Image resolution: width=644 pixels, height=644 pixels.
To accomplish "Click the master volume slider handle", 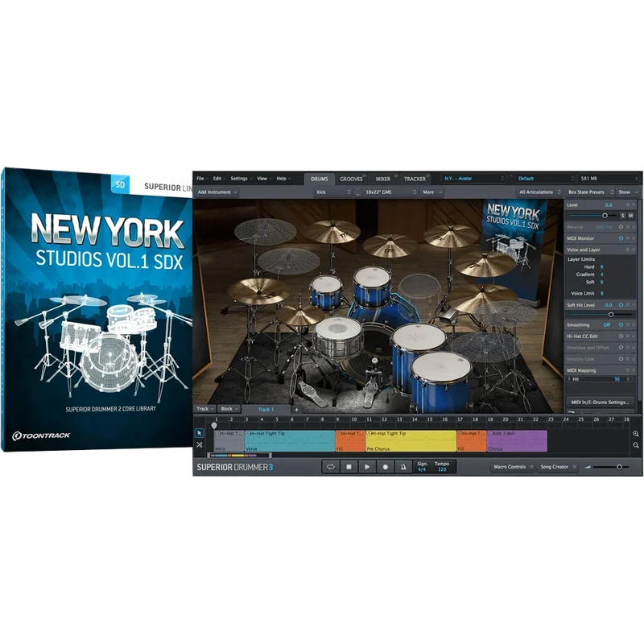I will tap(619, 467).
